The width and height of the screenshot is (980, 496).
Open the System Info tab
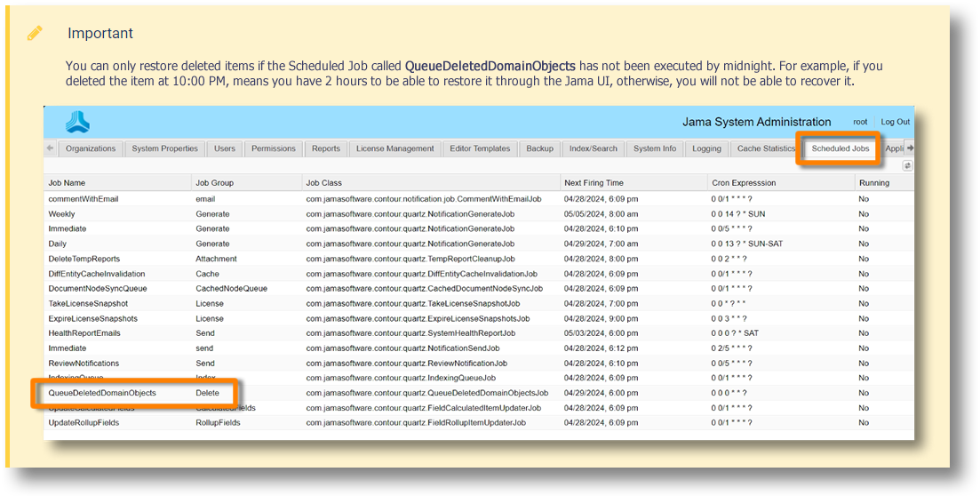pyautogui.click(x=655, y=148)
